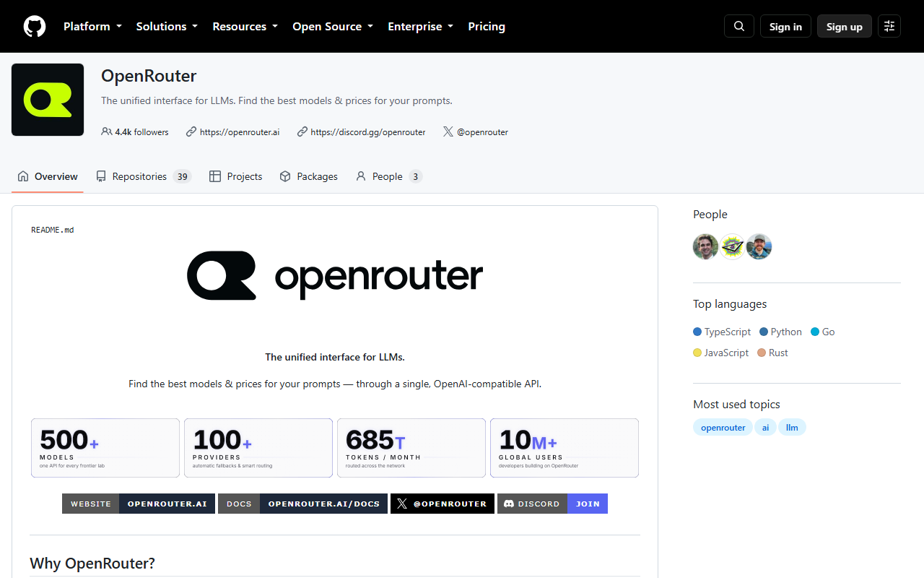Viewport: 924px width, 578px height.
Task: Click the WEBSITE OPENROUTER.AI badge
Action: (139, 504)
